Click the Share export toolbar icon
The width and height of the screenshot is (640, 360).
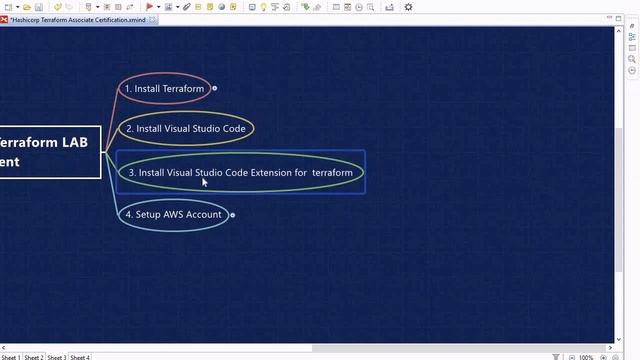click(x=389, y=7)
